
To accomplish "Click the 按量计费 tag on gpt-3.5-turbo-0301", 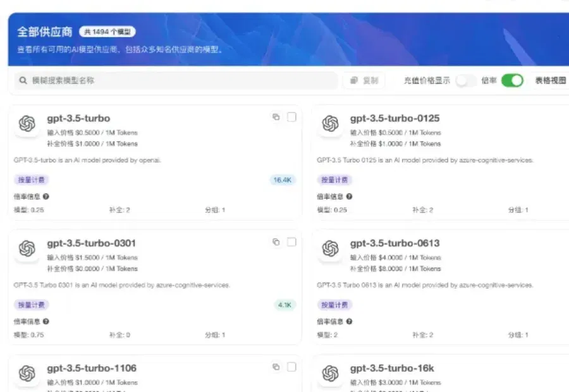I will coord(31,305).
